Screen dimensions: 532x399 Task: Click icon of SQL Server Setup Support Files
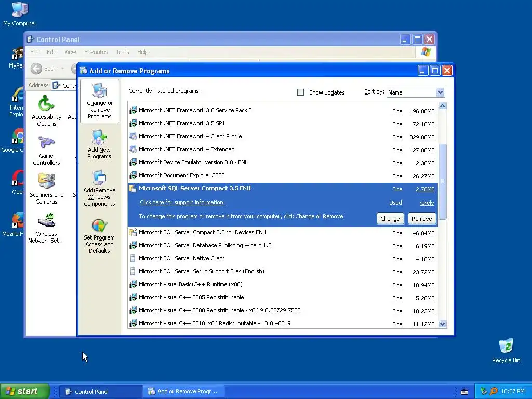click(133, 271)
